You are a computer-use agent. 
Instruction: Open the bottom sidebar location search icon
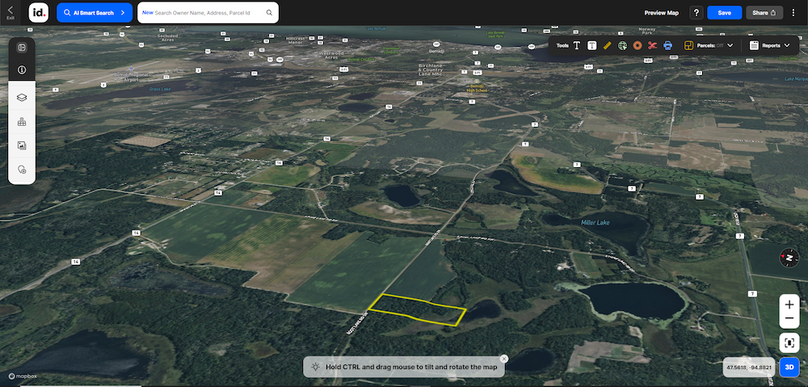coord(22,169)
